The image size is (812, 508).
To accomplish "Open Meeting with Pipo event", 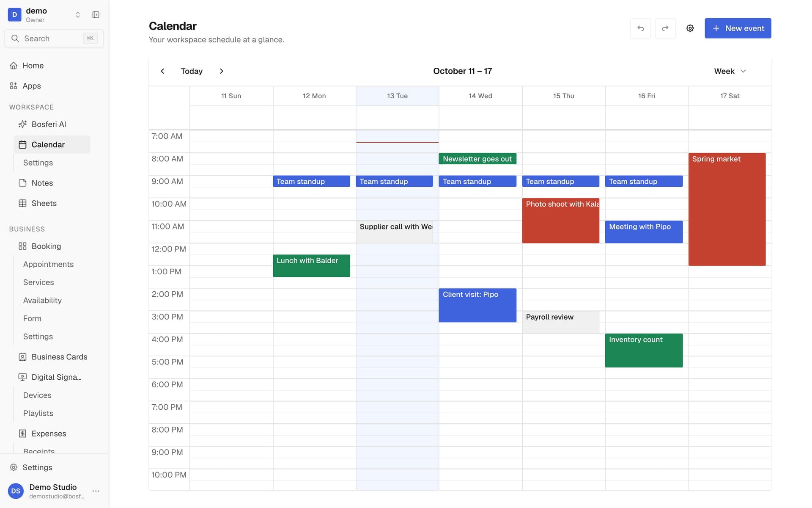I will click(644, 232).
